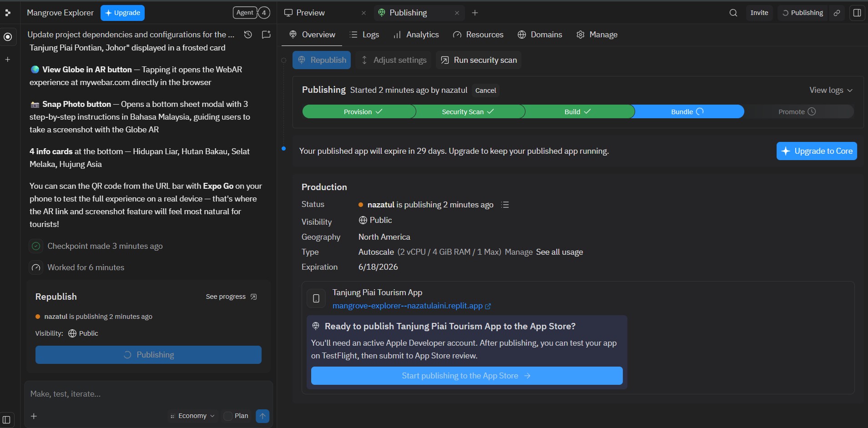Click the Manage link beside Autoscale

[519, 252]
